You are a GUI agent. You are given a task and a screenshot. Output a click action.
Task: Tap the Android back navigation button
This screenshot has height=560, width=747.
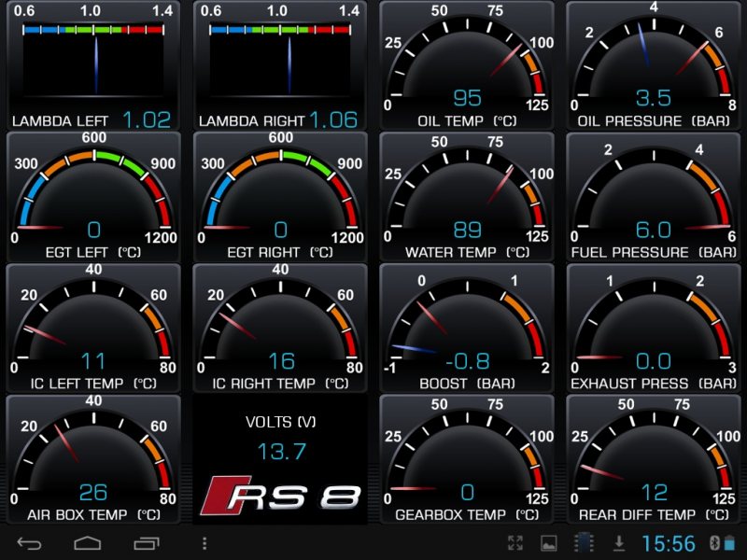tap(30, 543)
